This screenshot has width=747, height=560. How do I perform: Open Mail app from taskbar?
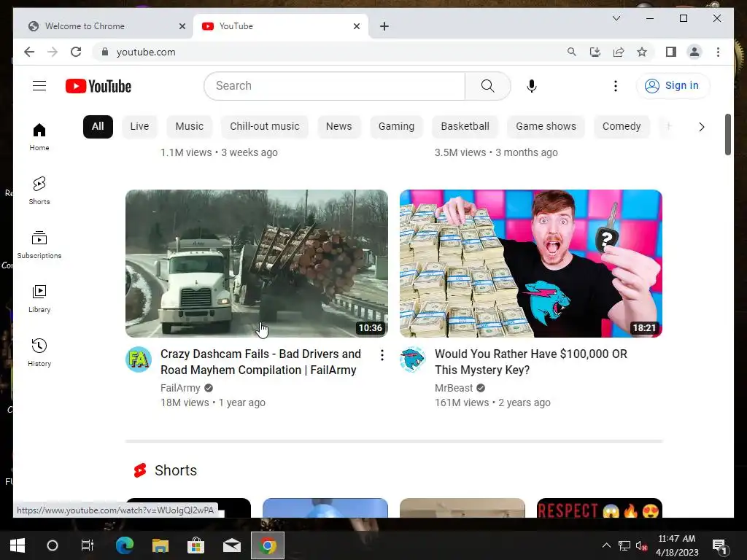click(x=232, y=545)
